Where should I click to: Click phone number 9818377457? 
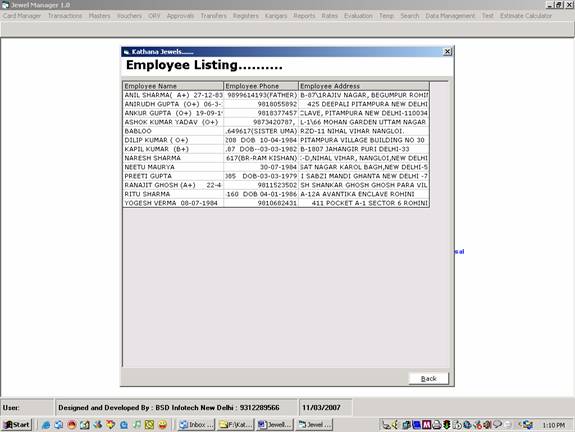[277, 113]
